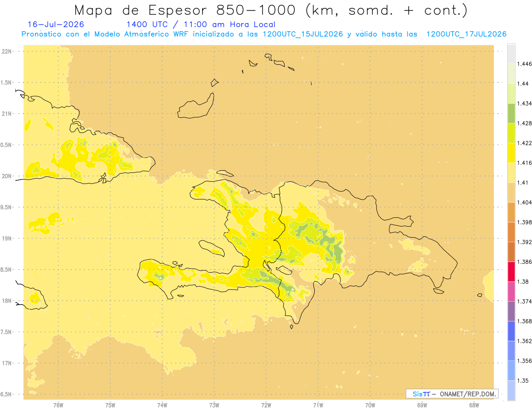The image size is (532, 411).
Task: Select the date label '16-Jul-2026'
Action: click(55, 25)
